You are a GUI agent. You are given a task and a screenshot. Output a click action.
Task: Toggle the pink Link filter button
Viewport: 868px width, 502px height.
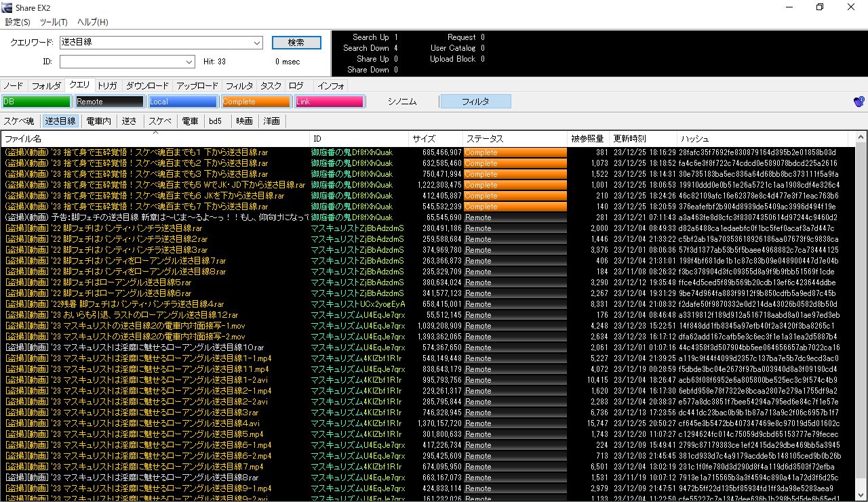[x=329, y=102]
